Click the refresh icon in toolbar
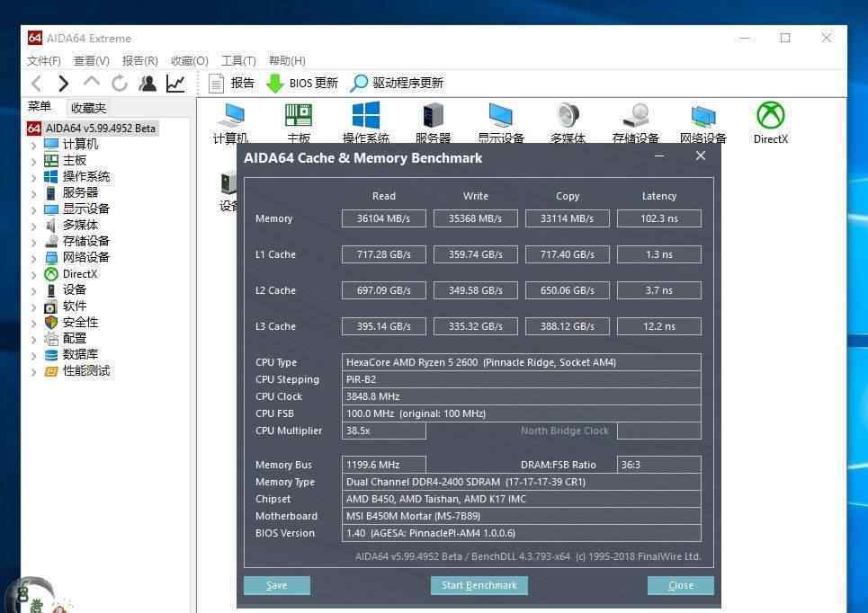This screenshot has height=613, width=868. (119, 84)
